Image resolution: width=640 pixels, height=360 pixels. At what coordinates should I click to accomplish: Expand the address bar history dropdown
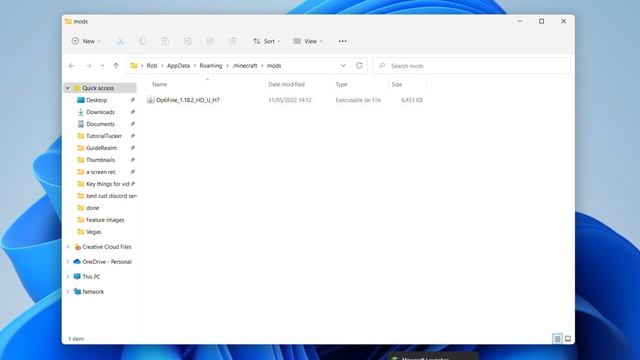[343, 66]
